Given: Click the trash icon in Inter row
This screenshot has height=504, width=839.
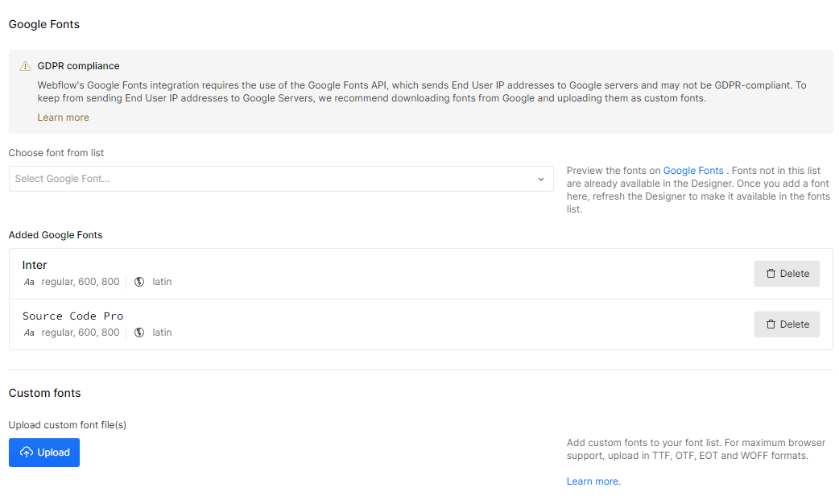Looking at the screenshot, I should [x=771, y=274].
